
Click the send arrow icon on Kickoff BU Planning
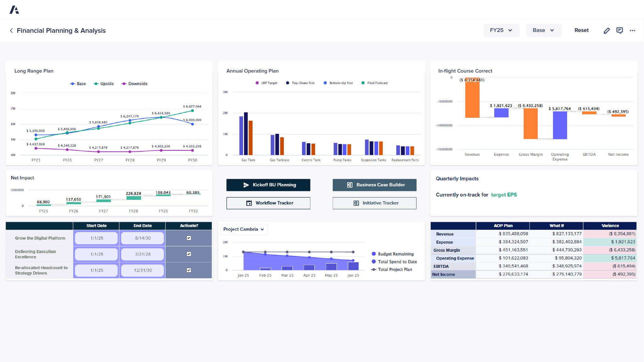tap(247, 185)
